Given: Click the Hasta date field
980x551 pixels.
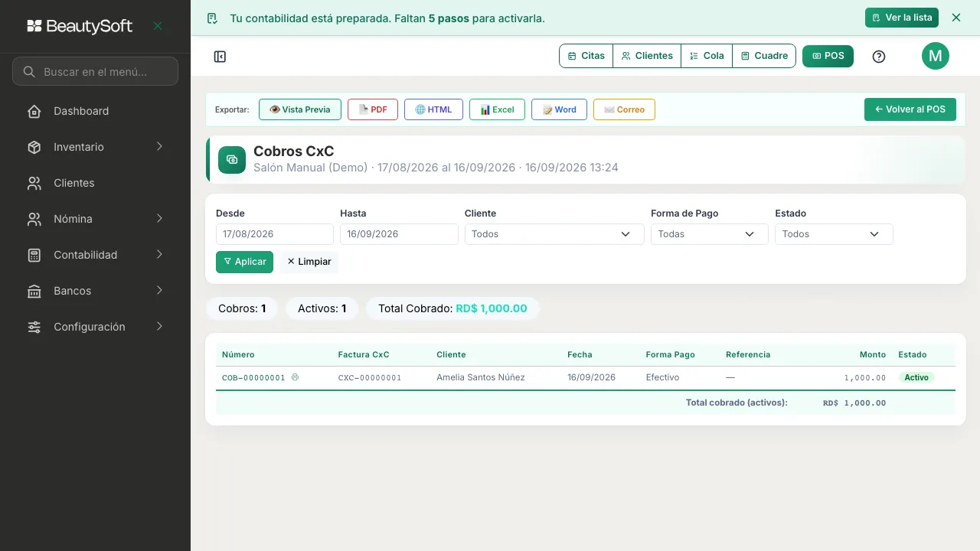Looking at the screenshot, I should [399, 234].
